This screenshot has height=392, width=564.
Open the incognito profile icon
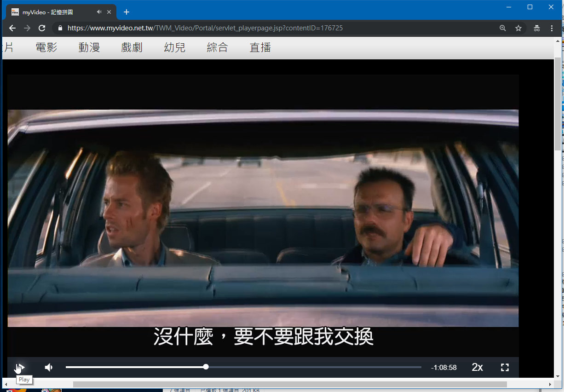pyautogui.click(x=537, y=28)
